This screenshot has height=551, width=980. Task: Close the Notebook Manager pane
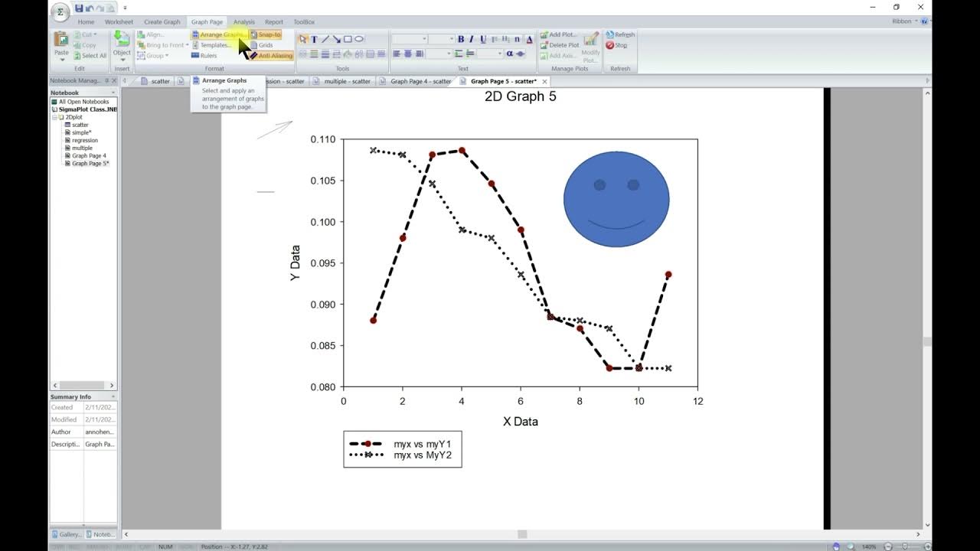114,80
